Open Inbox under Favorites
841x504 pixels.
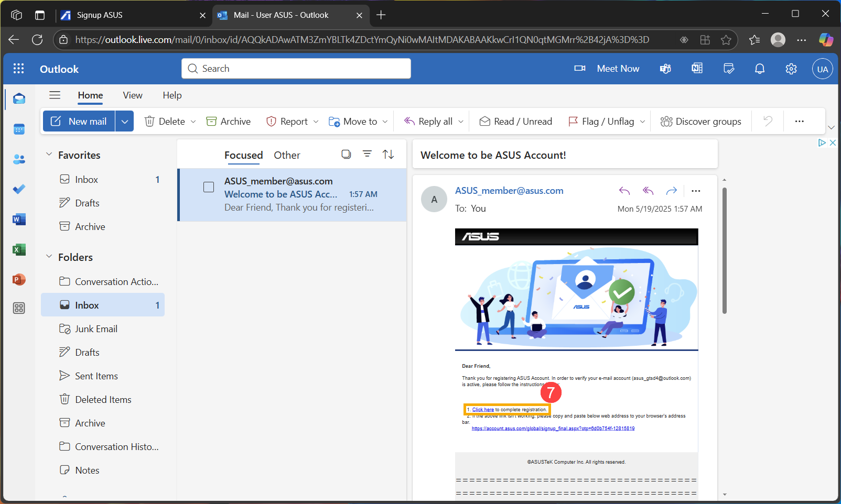tap(103, 179)
